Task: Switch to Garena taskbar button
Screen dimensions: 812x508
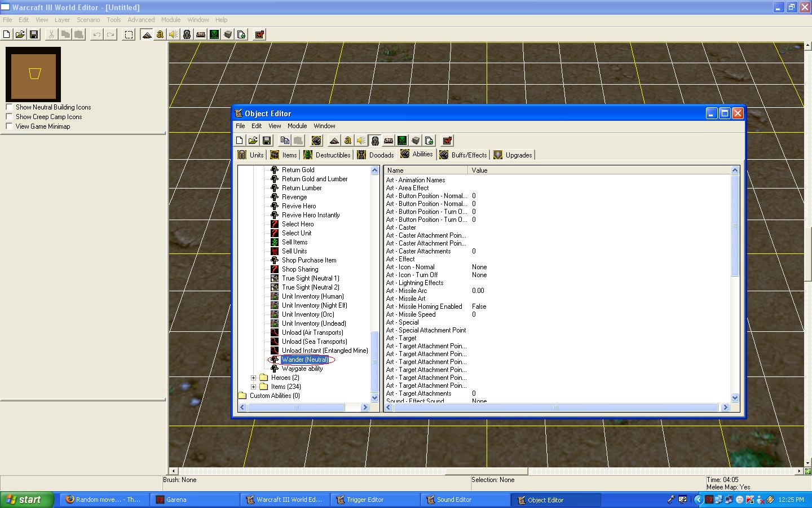Action: click(x=195, y=500)
